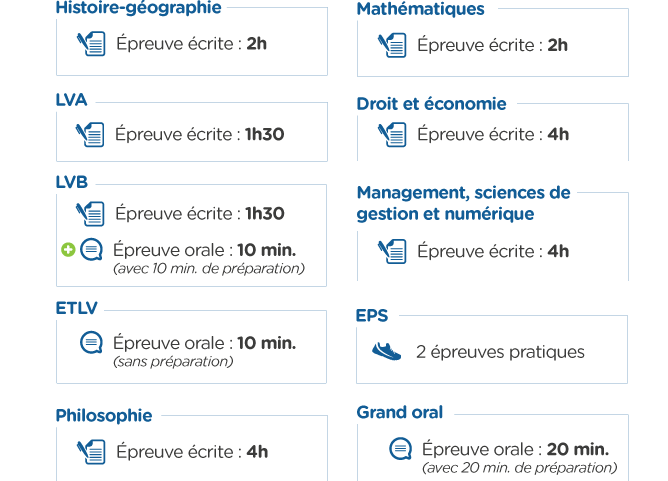Select the Grand oral speech bubble icon

point(400,449)
